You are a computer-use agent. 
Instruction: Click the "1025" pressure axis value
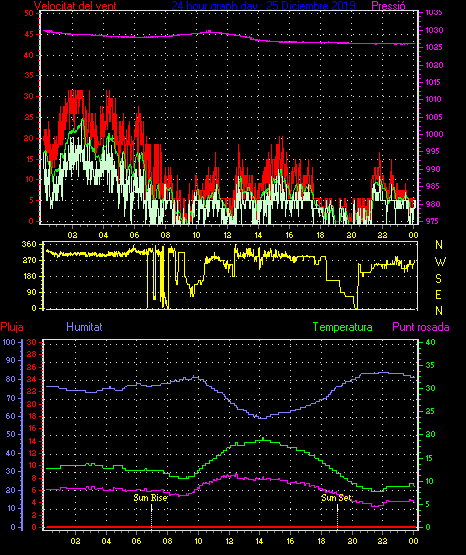[x=434, y=47]
